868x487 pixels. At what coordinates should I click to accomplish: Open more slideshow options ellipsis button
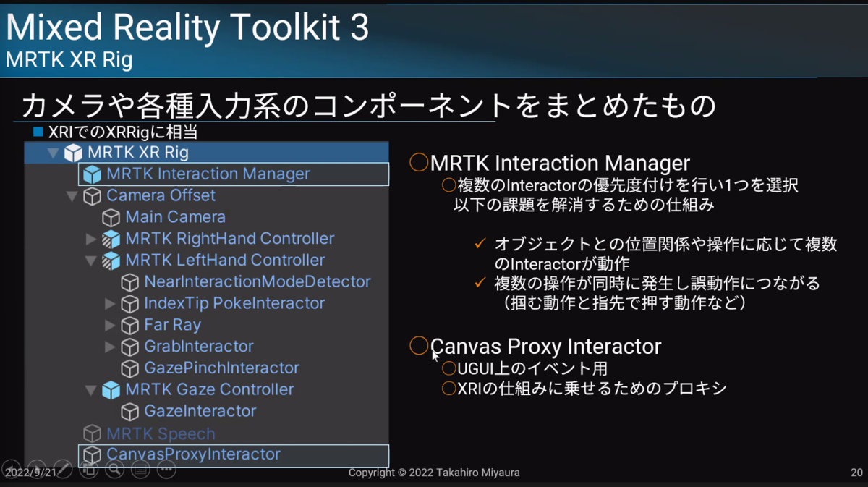[x=166, y=469]
